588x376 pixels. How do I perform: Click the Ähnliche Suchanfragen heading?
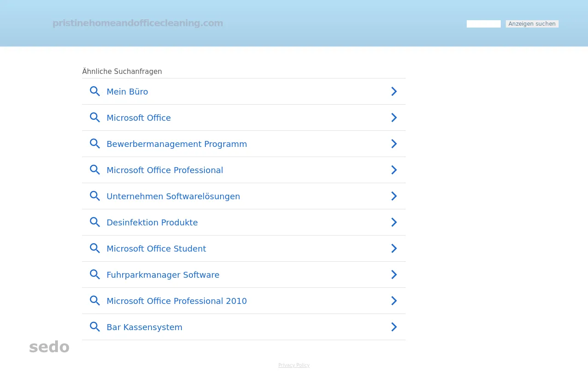[x=122, y=72]
